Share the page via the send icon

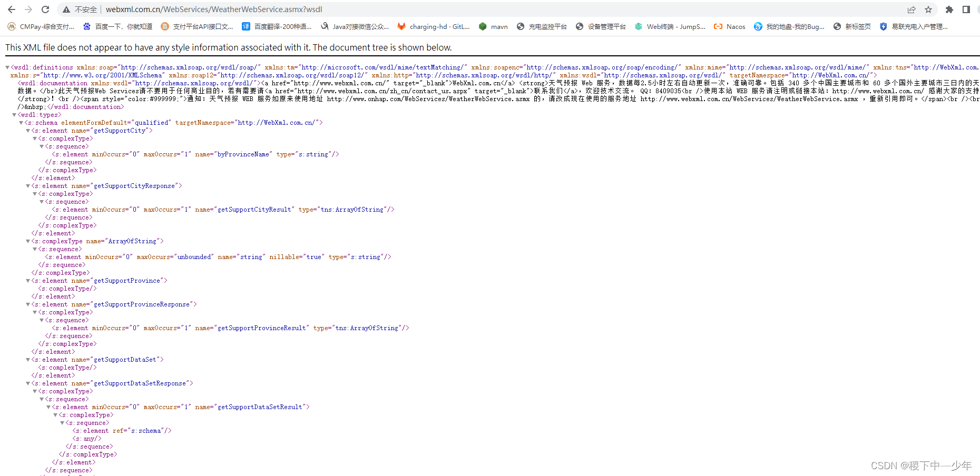[912, 9]
